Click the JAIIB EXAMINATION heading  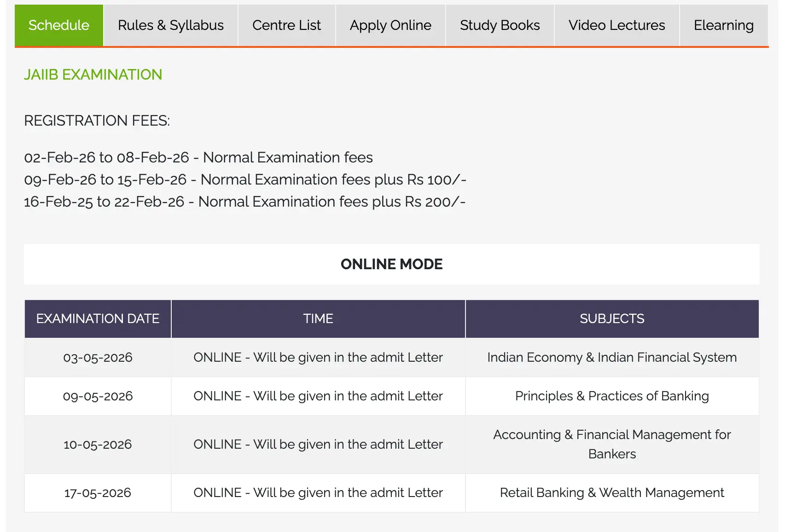click(x=93, y=75)
